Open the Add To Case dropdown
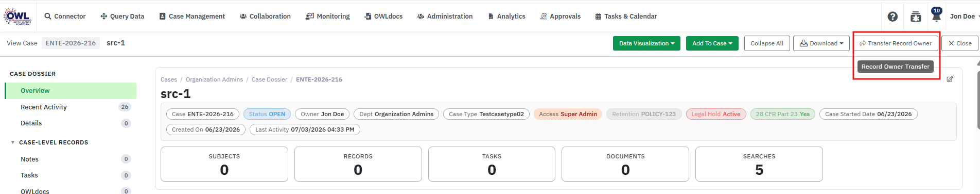Viewport: 980px width, 194px height. pos(712,43)
